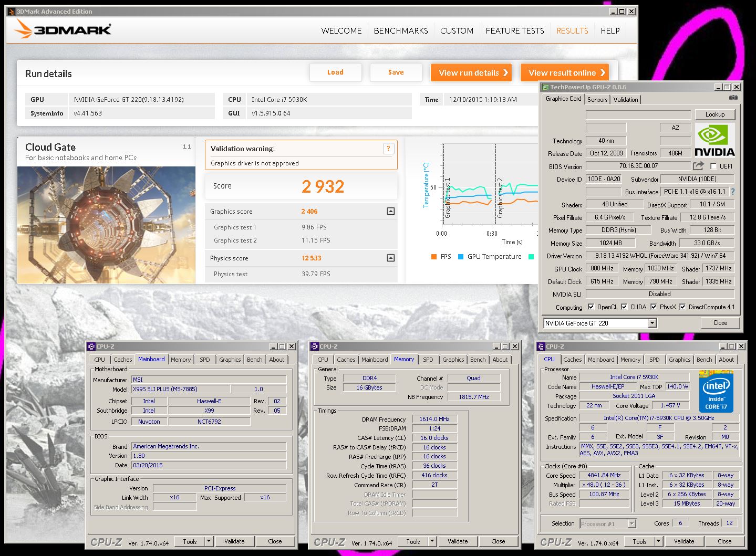756x556 pixels.
Task: Click the blue GPU Temperature legend swatch
Action: (x=461, y=257)
